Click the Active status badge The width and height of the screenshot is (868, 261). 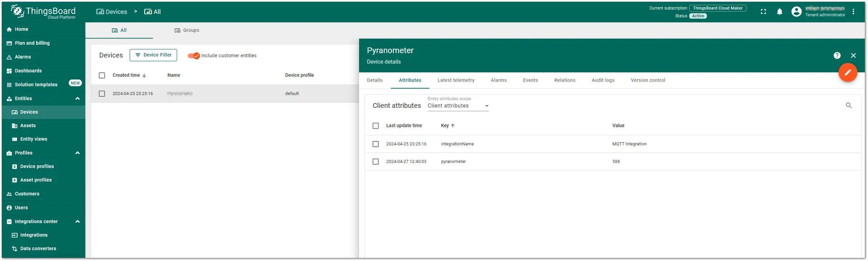(698, 16)
